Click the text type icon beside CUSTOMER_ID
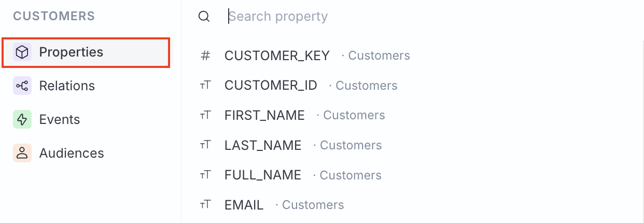This screenshot has height=223, width=644. click(205, 86)
